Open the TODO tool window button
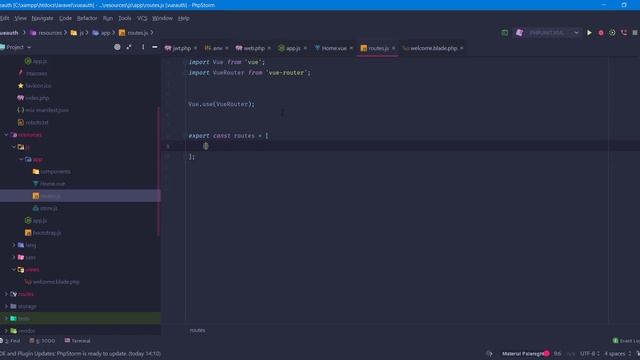640x360 pixels. pos(42,341)
